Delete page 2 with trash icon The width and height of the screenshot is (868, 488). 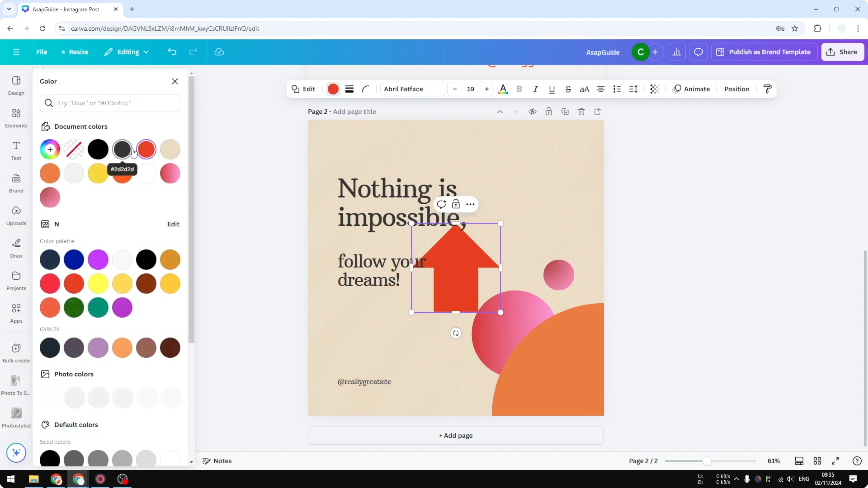[582, 111]
